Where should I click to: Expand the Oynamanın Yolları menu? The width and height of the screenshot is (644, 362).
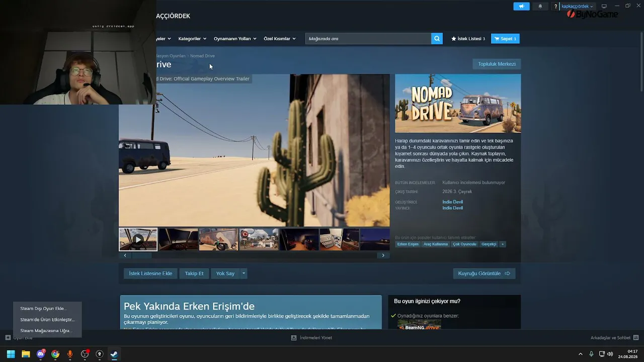tap(235, 39)
